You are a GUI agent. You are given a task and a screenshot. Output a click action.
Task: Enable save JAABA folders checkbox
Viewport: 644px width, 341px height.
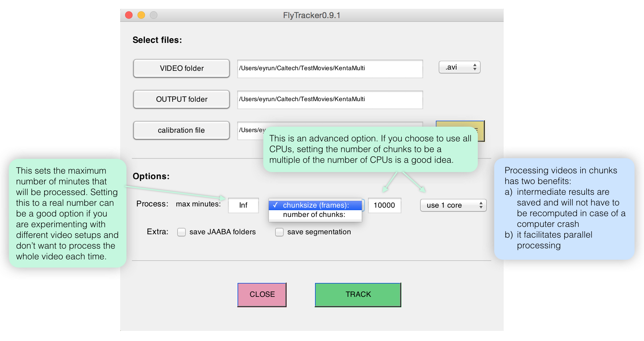click(x=181, y=232)
